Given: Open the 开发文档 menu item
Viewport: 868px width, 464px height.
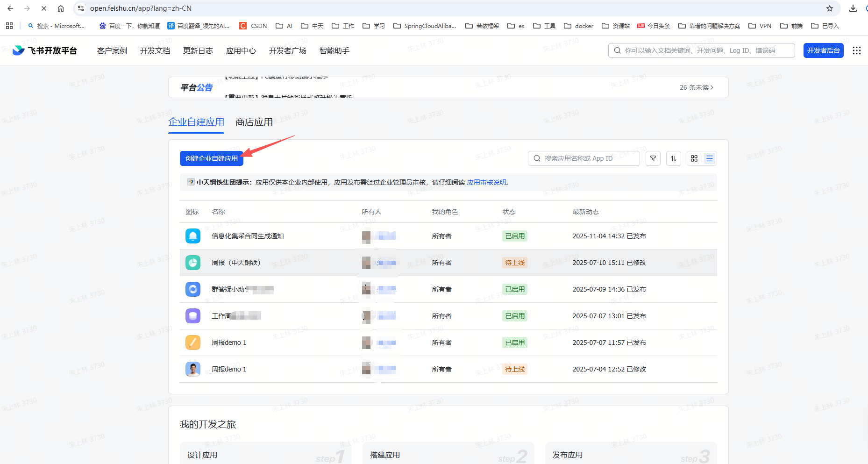Looking at the screenshot, I should coord(155,50).
